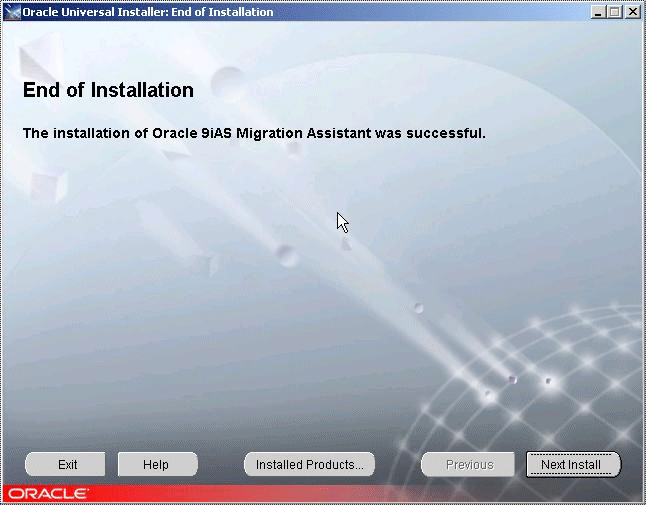Start the Next Install

coord(573,465)
